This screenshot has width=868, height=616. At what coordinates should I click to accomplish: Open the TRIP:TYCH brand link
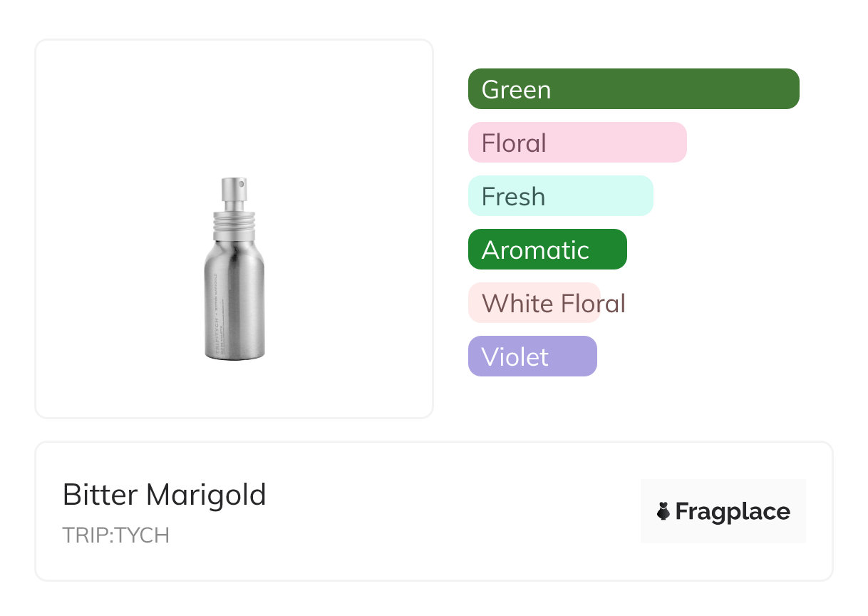click(115, 535)
